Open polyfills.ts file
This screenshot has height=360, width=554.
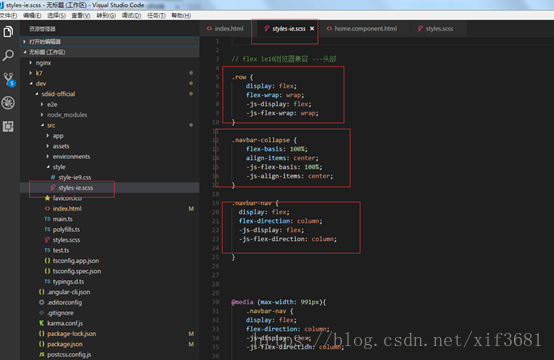coord(110,230)
